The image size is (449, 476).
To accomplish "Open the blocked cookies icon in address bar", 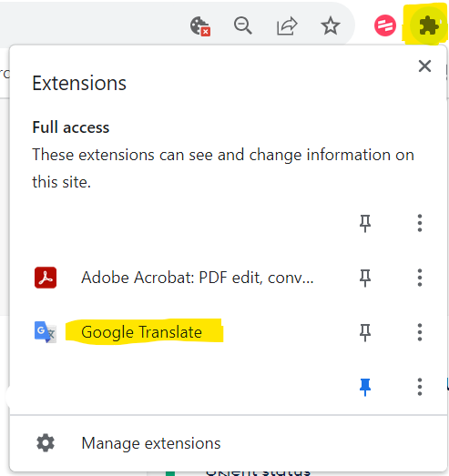I will tap(199, 26).
